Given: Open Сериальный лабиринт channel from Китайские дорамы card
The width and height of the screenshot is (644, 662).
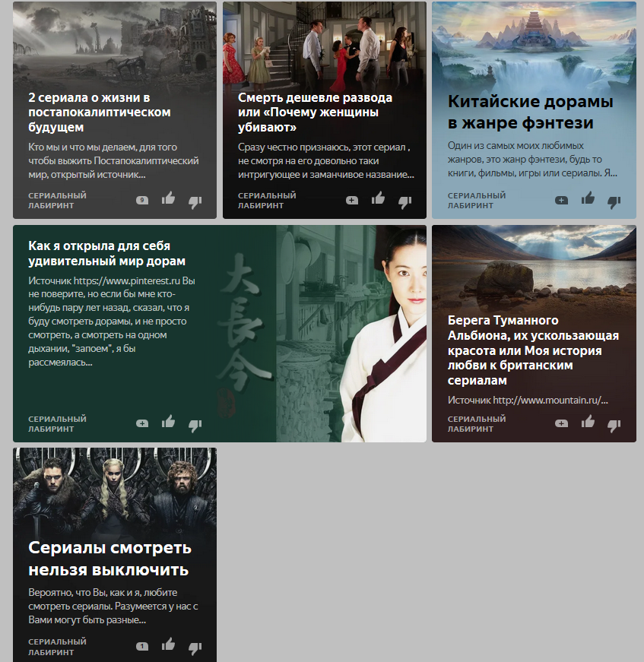Looking at the screenshot, I should (477, 201).
